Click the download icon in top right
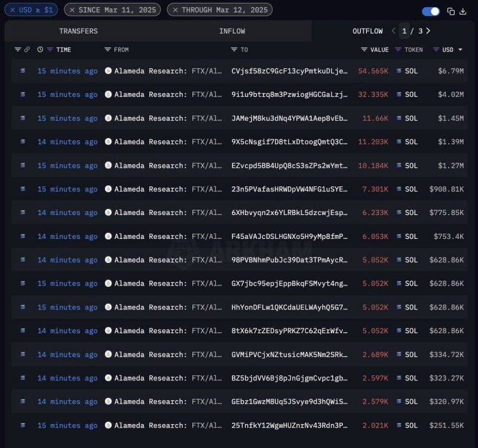The image size is (478, 448). (x=463, y=11)
